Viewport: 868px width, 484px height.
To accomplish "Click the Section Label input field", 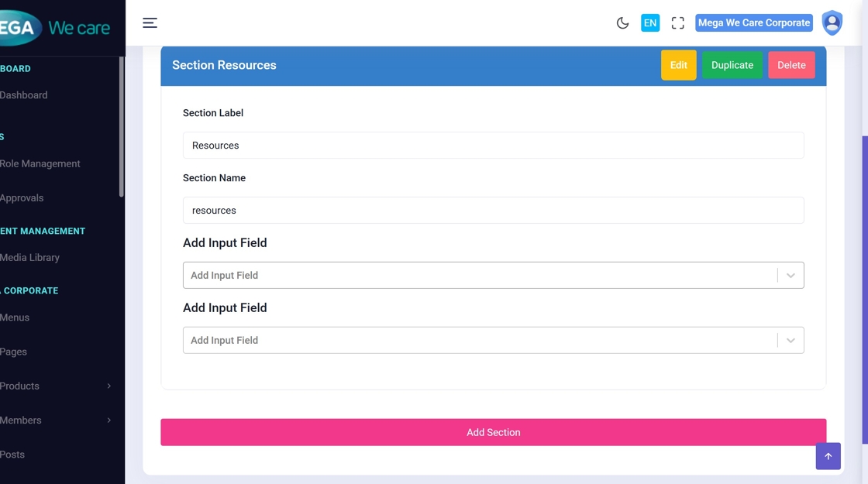I will pyautogui.click(x=493, y=146).
